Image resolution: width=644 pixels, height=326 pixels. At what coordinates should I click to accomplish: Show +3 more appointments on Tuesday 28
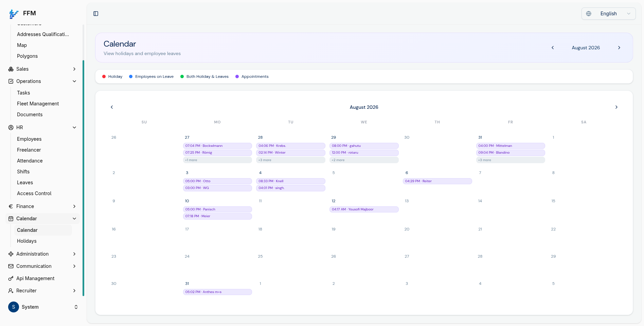point(290,160)
